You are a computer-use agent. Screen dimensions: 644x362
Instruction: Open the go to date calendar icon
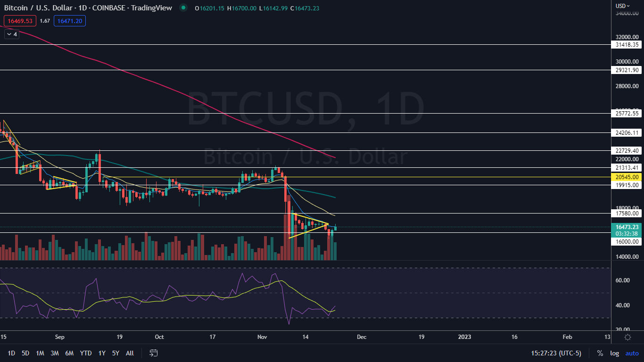(153, 353)
